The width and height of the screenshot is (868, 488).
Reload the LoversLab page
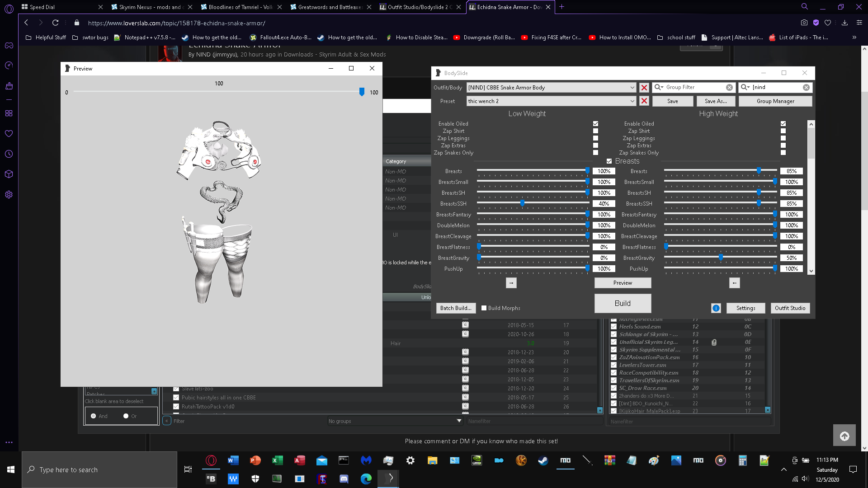click(x=55, y=23)
